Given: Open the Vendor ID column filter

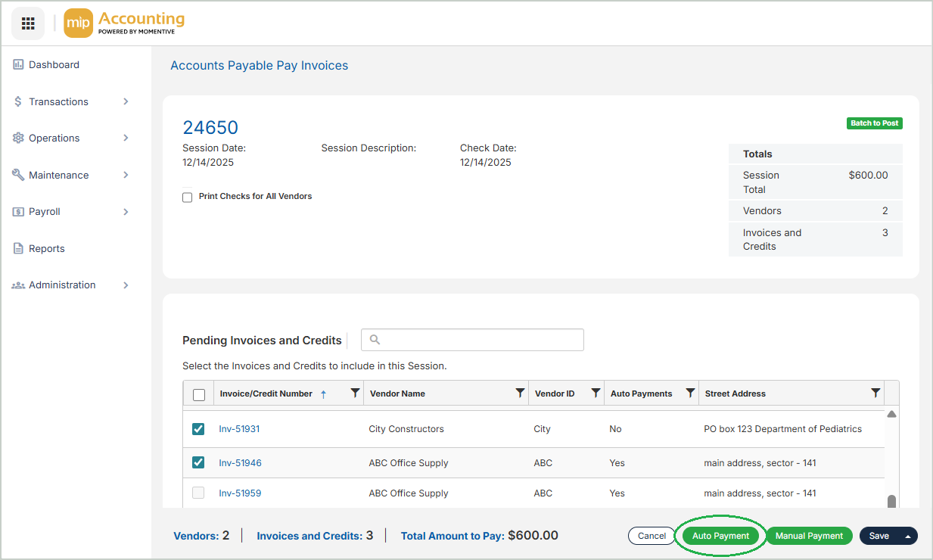Looking at the screenshot, I should [596, 394].
